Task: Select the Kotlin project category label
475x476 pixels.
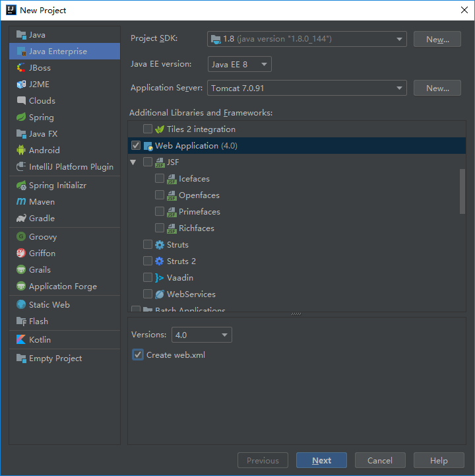Action: 40,340
